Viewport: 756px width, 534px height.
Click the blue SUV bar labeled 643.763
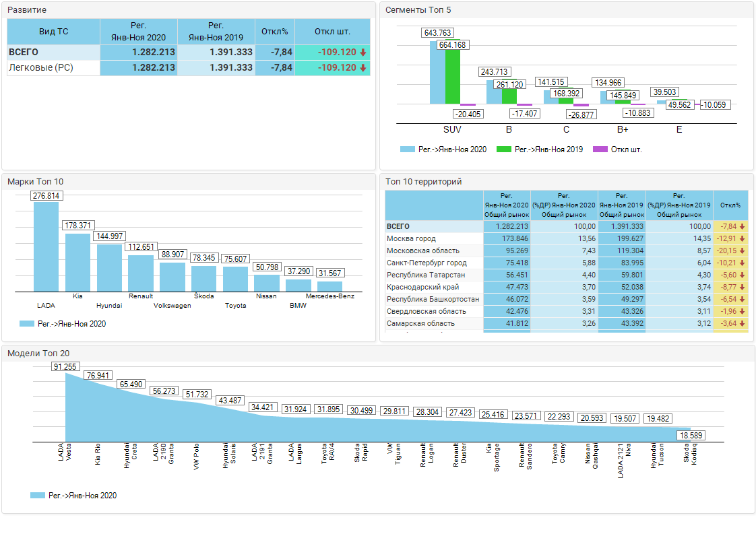[437, 73]
